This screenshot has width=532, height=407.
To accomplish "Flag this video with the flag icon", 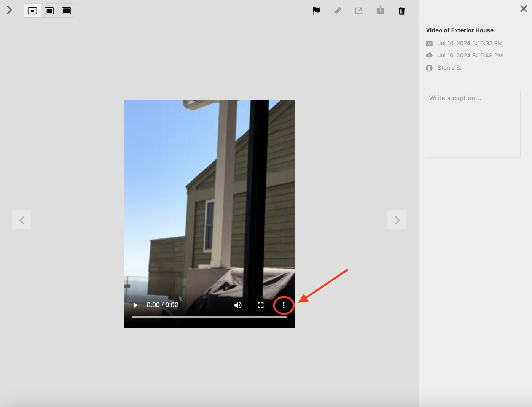I will (316, 11).
